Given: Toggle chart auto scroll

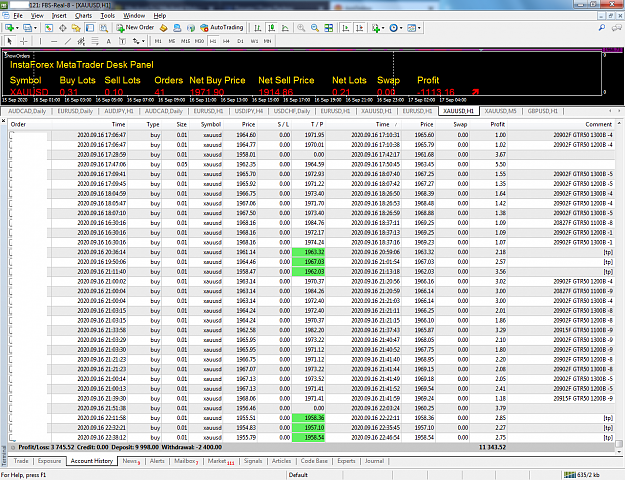Looking at the screenshot, I should pos(346,28).
